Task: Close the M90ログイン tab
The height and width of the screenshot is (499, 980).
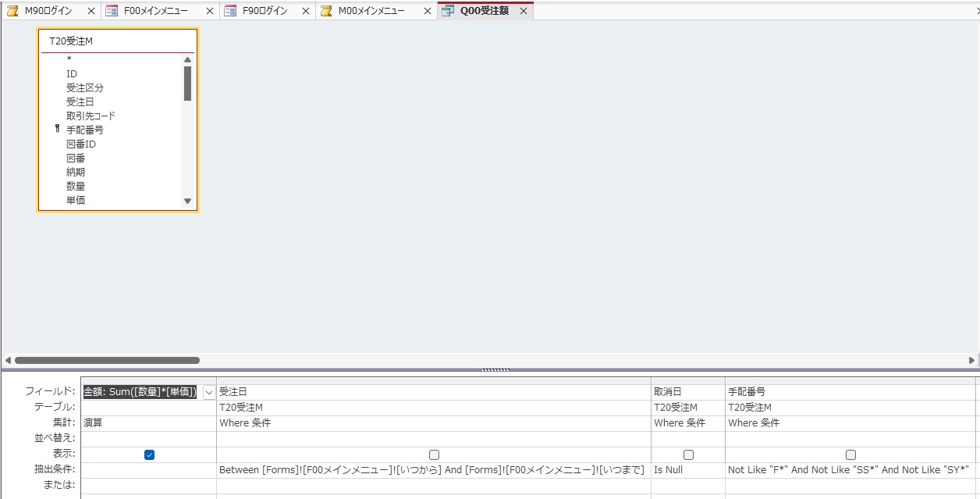Action: click(x=91, y=12)
